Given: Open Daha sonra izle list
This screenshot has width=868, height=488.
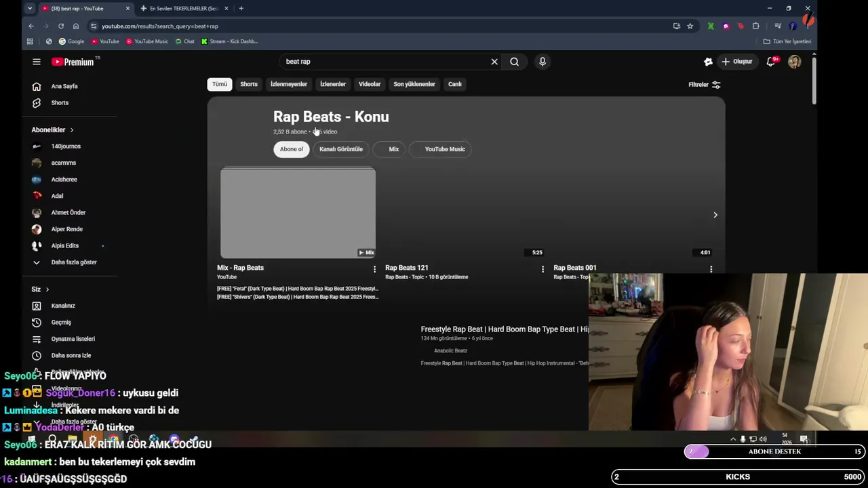Looking at the screenshot, I should [x=71, y=355].
